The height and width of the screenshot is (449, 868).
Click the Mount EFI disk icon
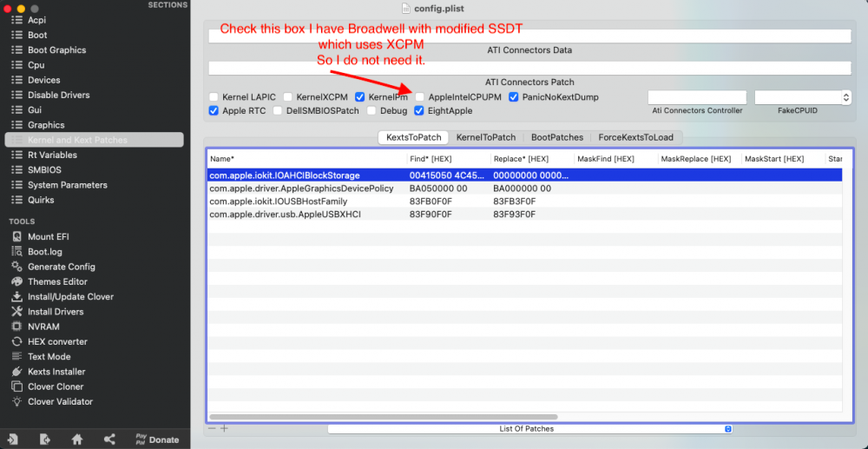17,236
